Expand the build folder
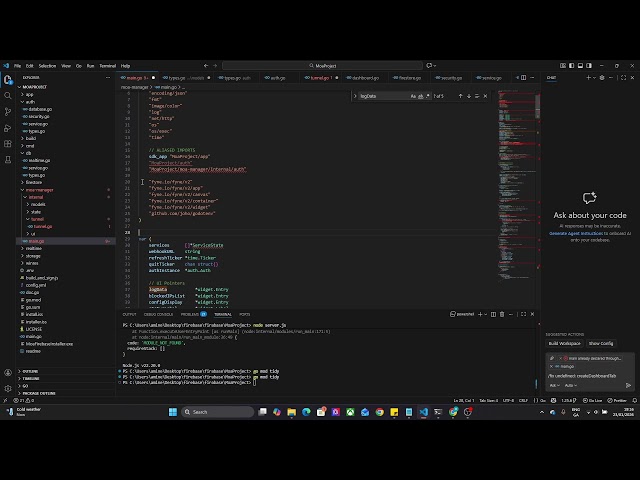 31,138
